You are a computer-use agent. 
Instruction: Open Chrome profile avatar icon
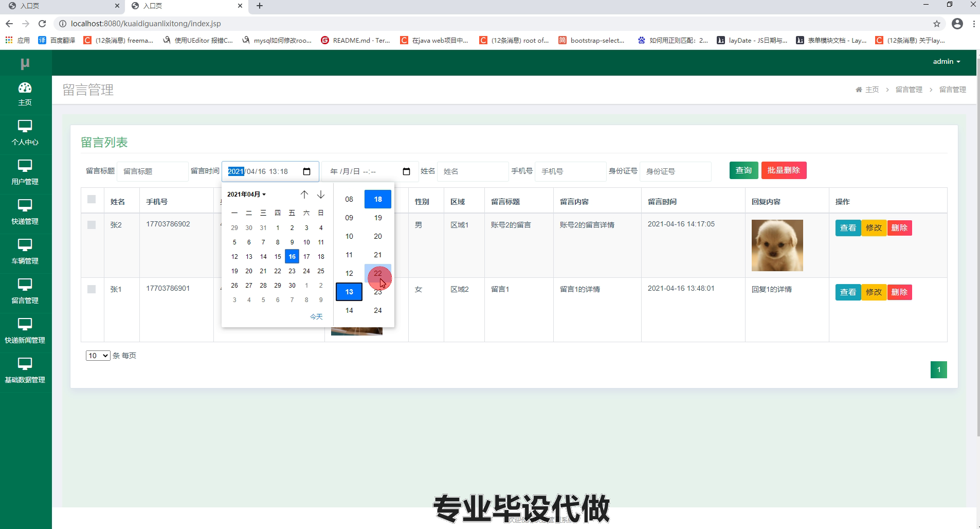[x=957, y=24]
